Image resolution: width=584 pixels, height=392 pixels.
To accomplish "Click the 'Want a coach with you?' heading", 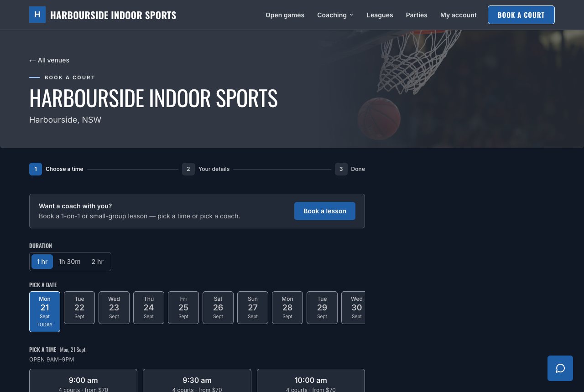I will (75, 206).
